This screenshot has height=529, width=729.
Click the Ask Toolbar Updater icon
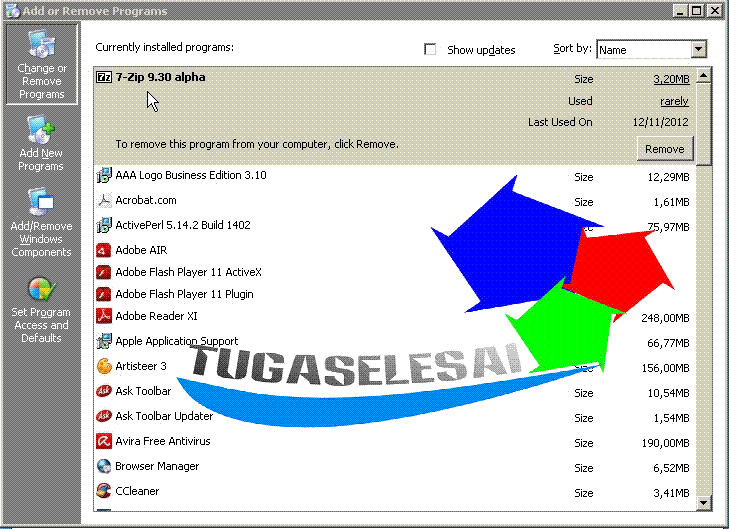(x=104, y=416)
